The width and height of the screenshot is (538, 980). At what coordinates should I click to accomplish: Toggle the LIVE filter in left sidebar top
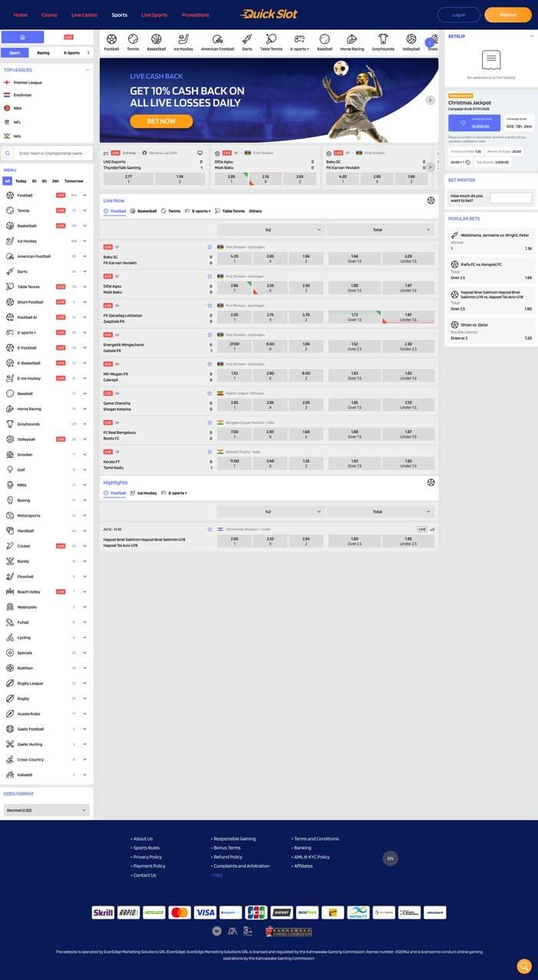coord(69,37)
